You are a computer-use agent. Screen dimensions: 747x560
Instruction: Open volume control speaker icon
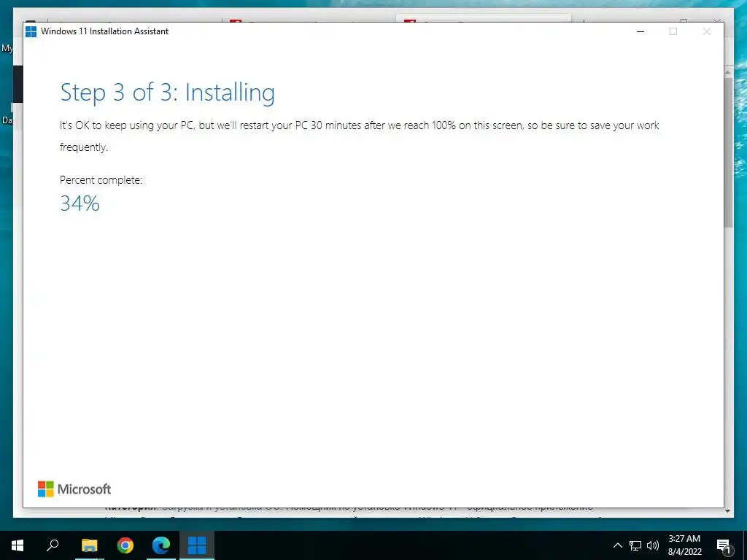653,545
